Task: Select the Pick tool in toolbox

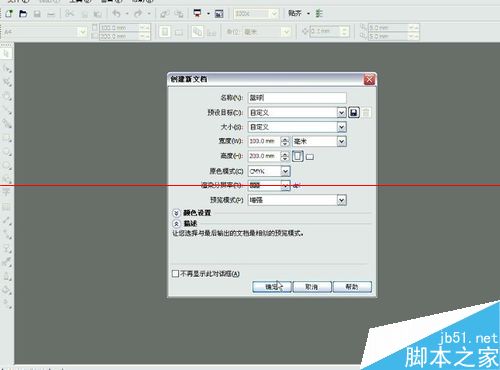Action: pyautogui.click(x=6, y=53)
